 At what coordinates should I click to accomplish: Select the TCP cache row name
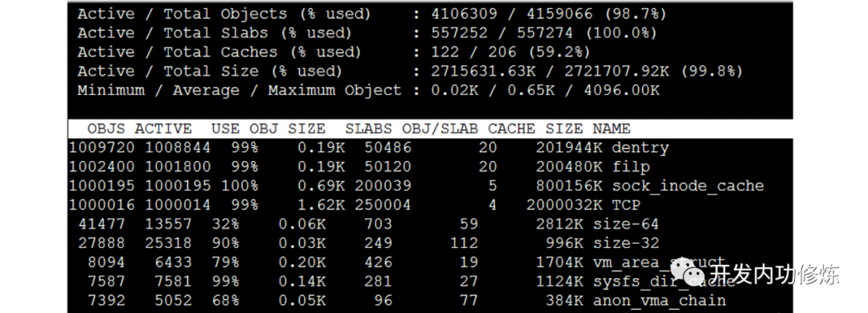click(x=626, y=205)
